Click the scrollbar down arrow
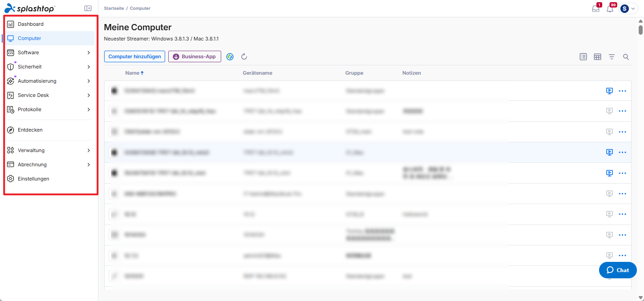 click(x=640, y=297)
